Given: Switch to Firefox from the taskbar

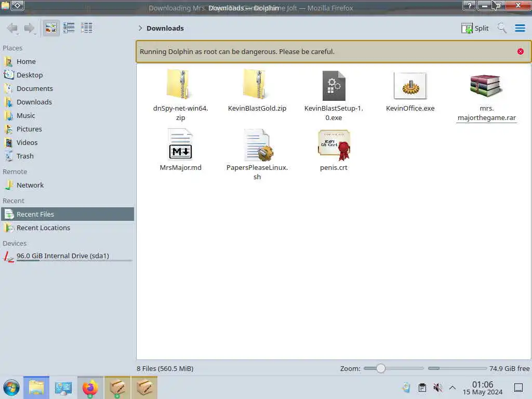Looking at the screenshot, I should click(x=90, y=388).
